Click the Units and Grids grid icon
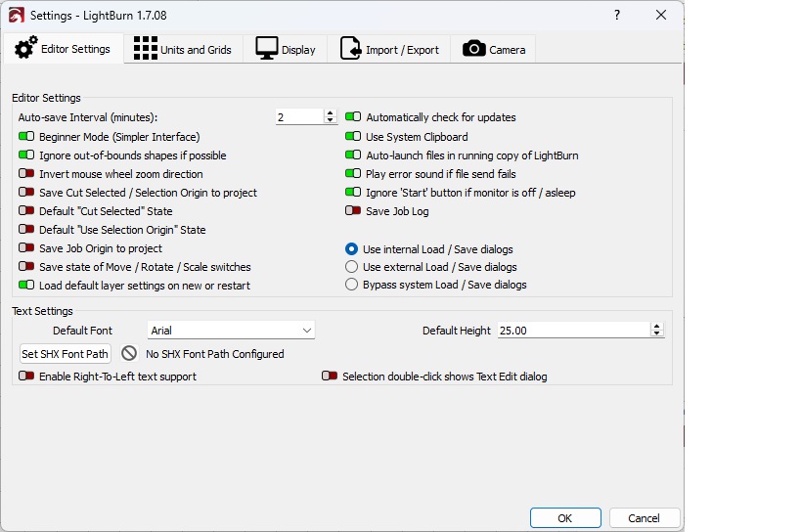The width and height of the screenshot is (801, 532). point(145,49)
